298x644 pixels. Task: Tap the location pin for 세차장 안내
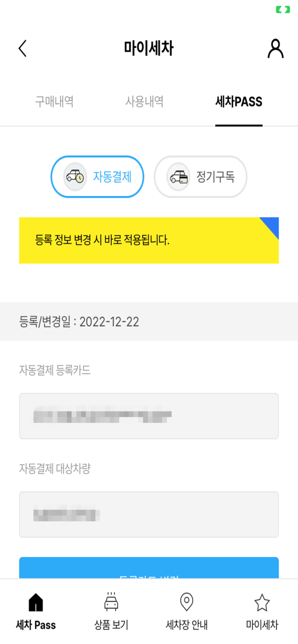(186, 604)
